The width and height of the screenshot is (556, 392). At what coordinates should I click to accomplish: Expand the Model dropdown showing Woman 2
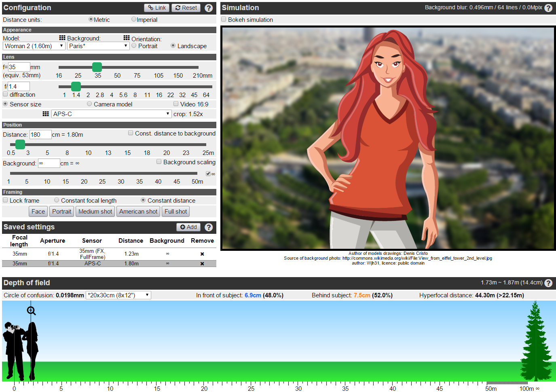point(34,46)
